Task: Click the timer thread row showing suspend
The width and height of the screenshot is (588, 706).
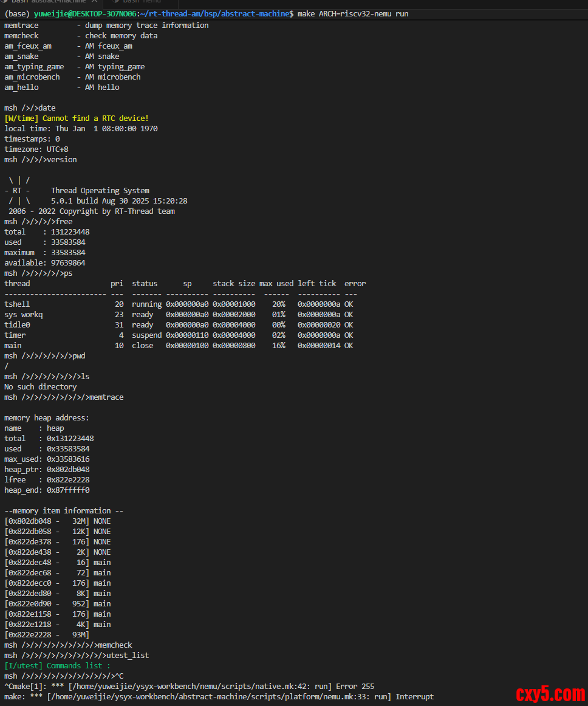Action: tap(179, 335)
